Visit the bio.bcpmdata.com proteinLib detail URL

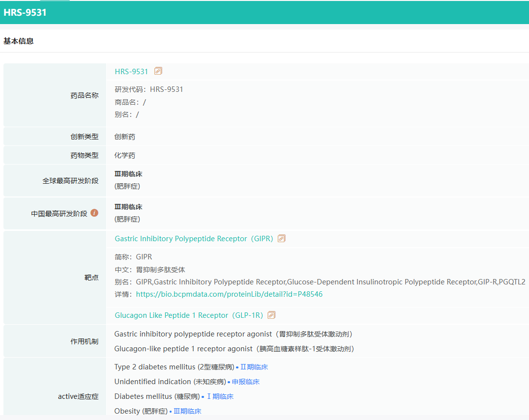(x=229, y=294)
